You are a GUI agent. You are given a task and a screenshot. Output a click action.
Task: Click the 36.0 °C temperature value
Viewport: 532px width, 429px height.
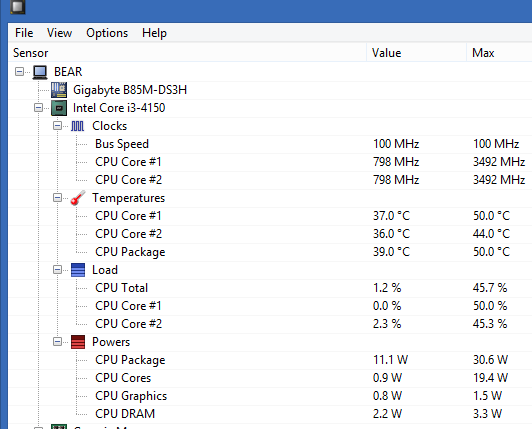[391, 234]
